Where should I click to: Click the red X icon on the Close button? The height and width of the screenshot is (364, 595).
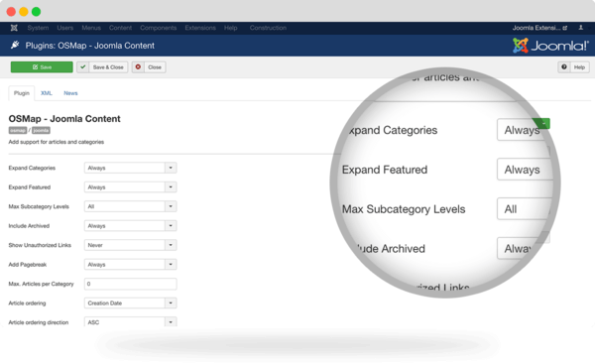tap(138, 66)
